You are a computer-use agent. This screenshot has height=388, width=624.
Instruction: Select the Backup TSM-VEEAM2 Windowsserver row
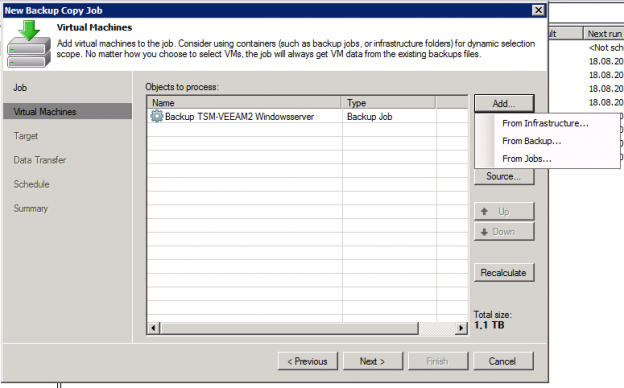(x=307, y=117)
